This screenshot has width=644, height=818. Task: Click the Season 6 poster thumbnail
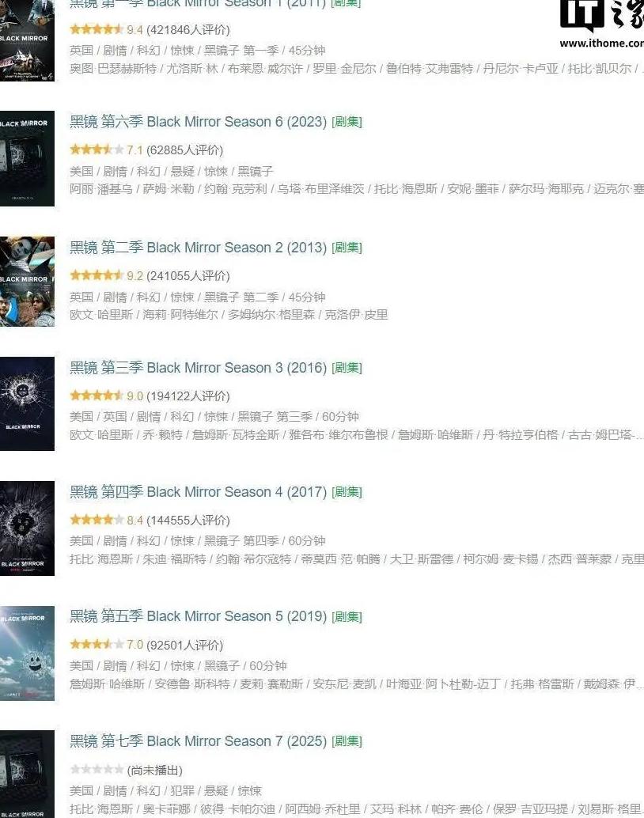[x=27, y=158]
